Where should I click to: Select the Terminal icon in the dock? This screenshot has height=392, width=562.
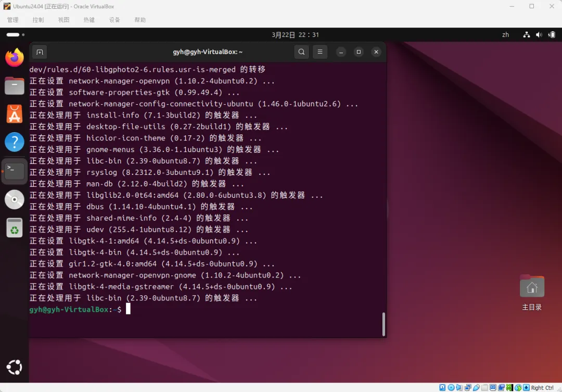pos(15,171)
